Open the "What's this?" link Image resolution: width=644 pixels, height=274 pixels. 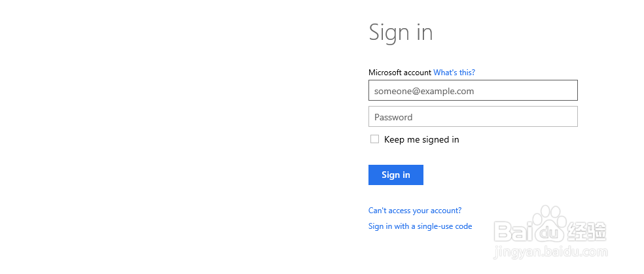[x=454, y=73]
